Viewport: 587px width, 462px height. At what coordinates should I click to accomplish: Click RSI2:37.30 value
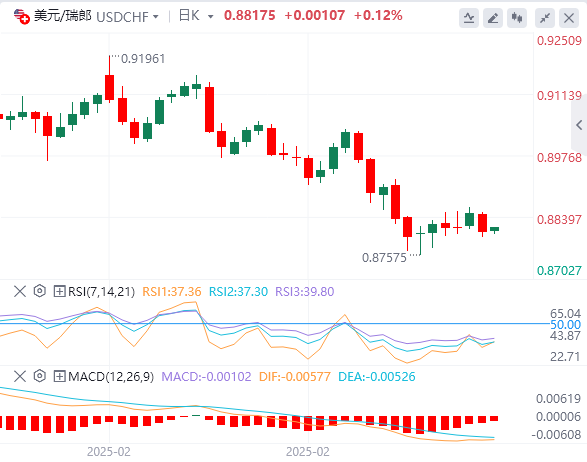click(238, 292)
